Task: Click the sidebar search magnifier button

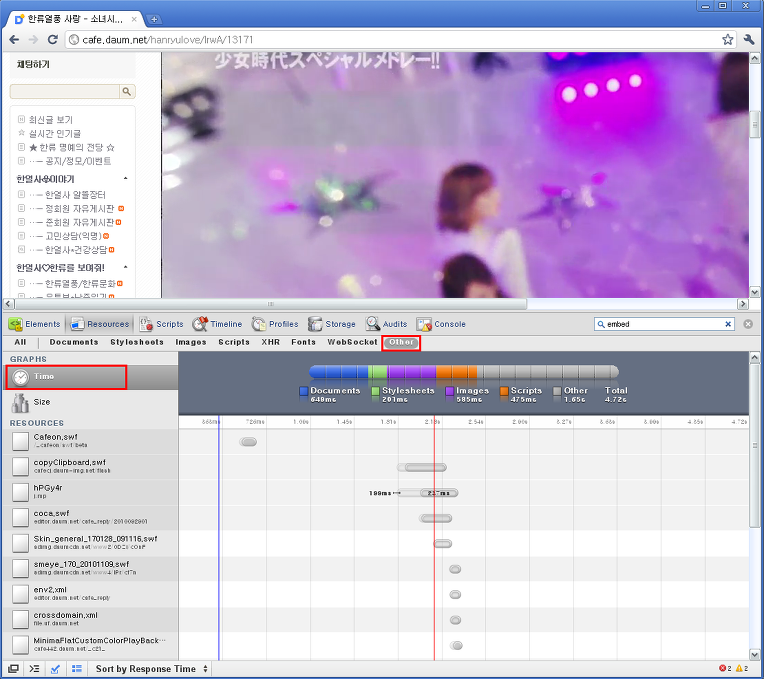Action: coord(127,91)
